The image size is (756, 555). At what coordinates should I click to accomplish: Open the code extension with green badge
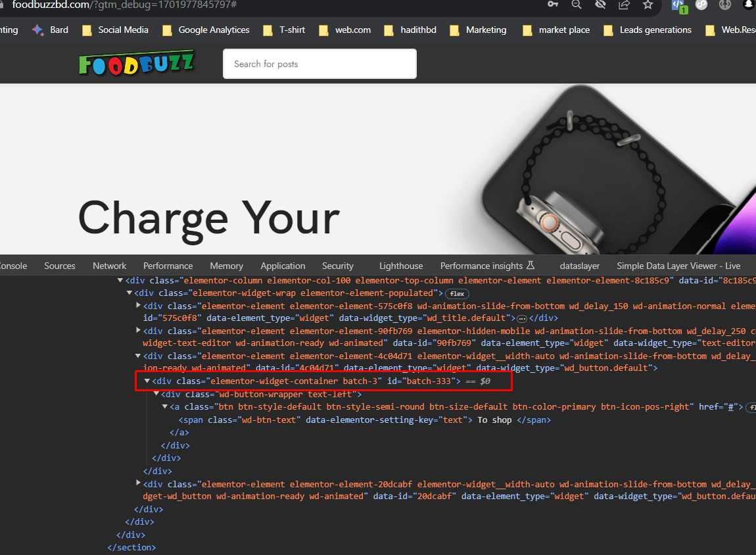click(x=678, y=5)
